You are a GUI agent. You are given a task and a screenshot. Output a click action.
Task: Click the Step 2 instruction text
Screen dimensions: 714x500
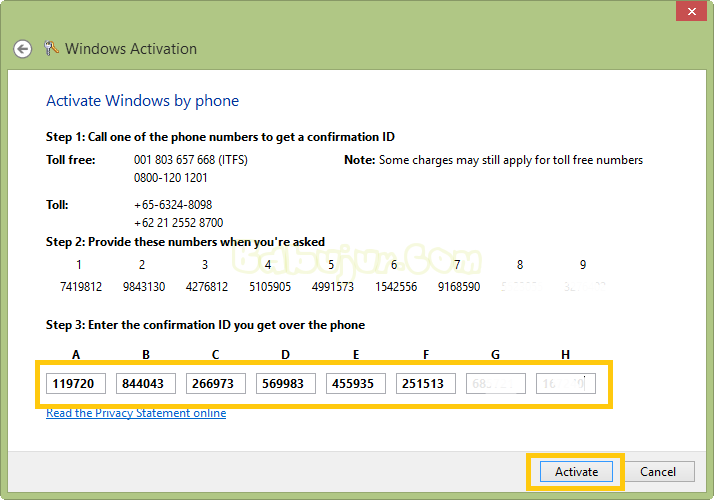pyautogui.click(x=185, y=242)
